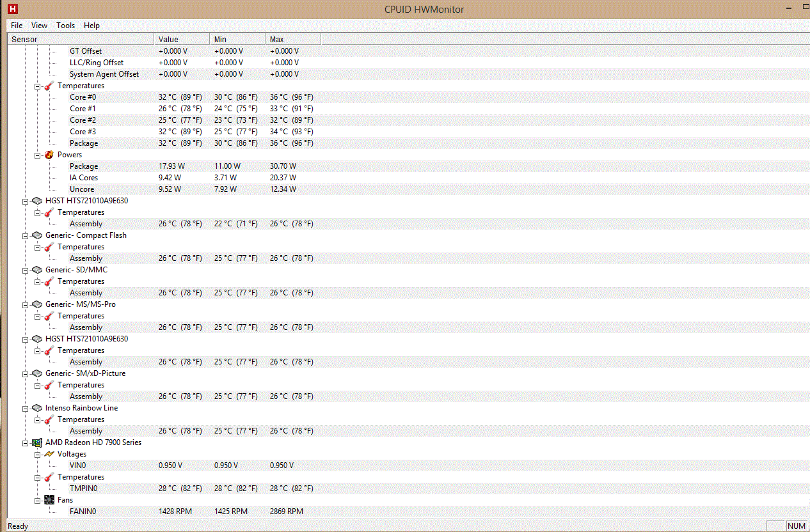The image size is (810, 532).
Task: Click the Min column header
Action: click(238, 40)
